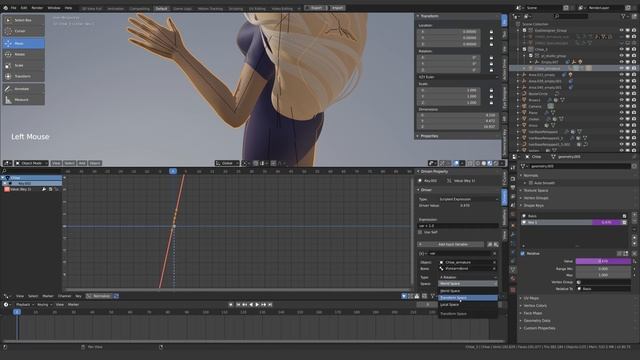Open the Space World Space dropdown
The image size is (640, 360).
pyautogui.click(x=468, y=284)
